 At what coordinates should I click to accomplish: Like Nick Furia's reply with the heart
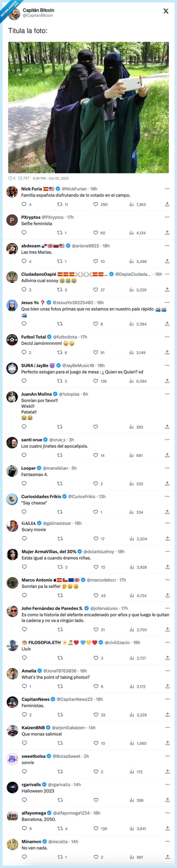tap(96, 204)
